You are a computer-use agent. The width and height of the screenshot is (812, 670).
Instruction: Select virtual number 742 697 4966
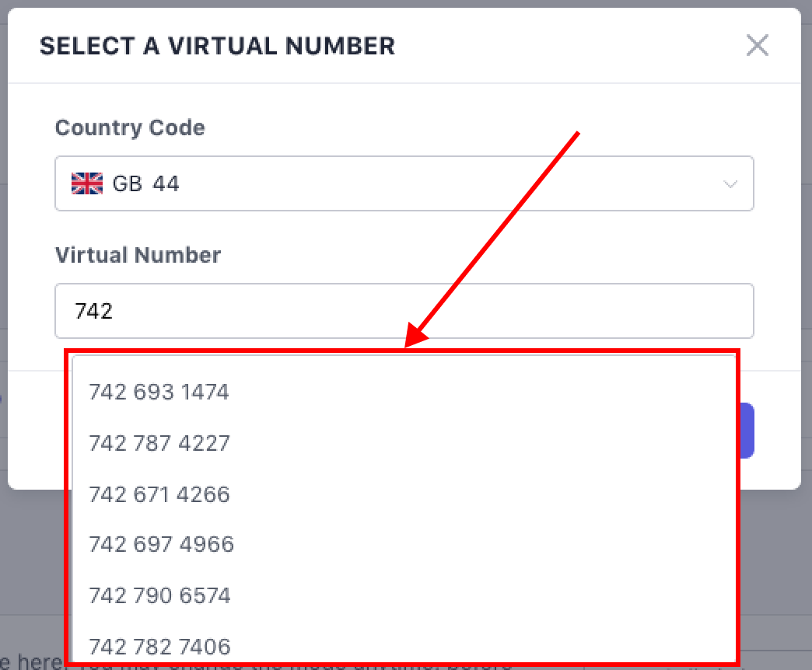(161, 544)
